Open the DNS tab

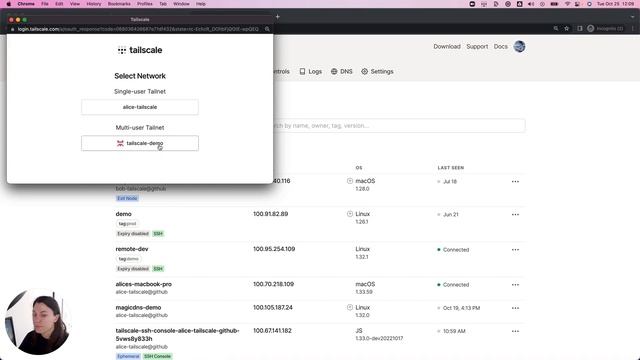[342, 71]
